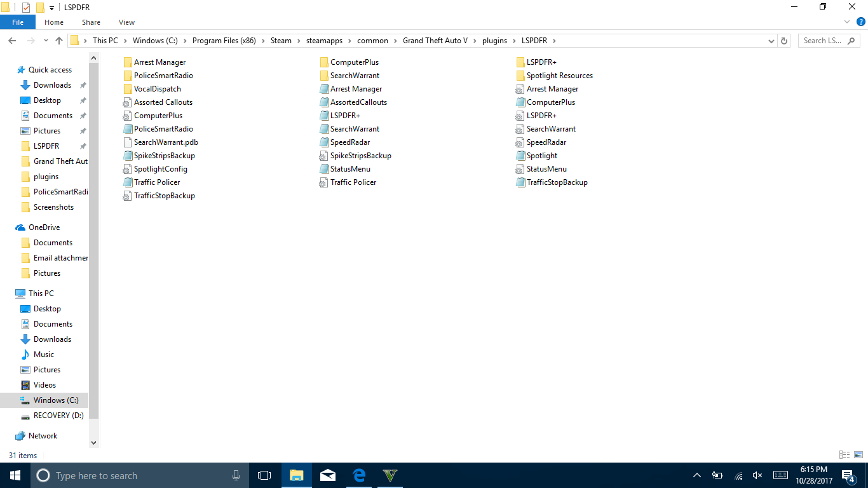
Task: Select the VocalDispatch folder icon
Action: point(128,89)
